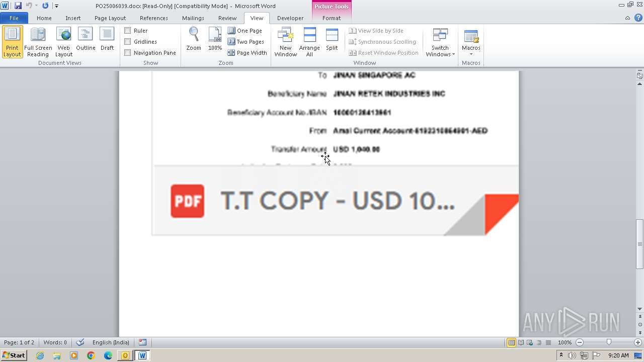This screenshot has height=362, width=644.
Task: Click the PDF attachment icon in document
Action: point(187,201)
